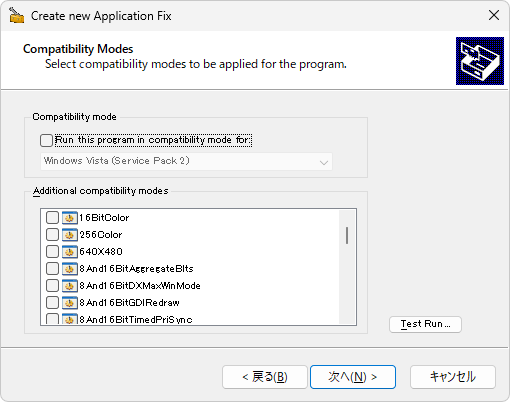This screenshot has width=510, height=402.
Task: Click the Application Fix title bar icon
Action: 17,15
